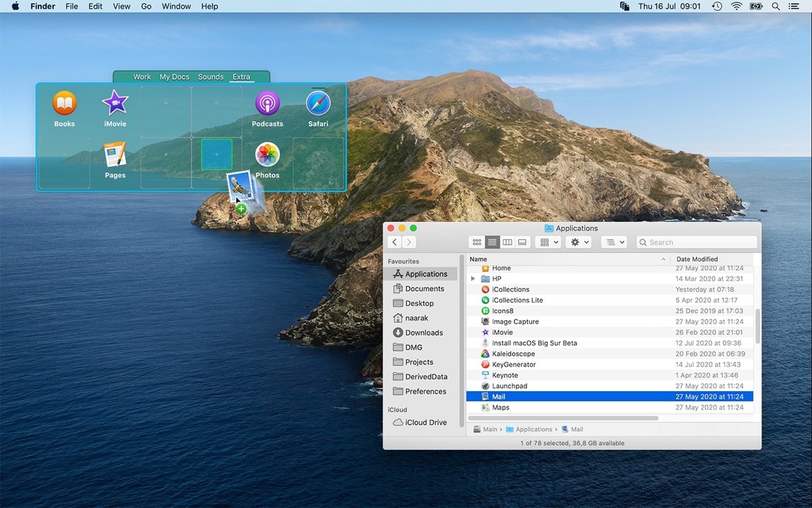The width and height of the screenshot is (812, 508).
Task: Open Pages from the collection grid
Action: tap(114, 155)
